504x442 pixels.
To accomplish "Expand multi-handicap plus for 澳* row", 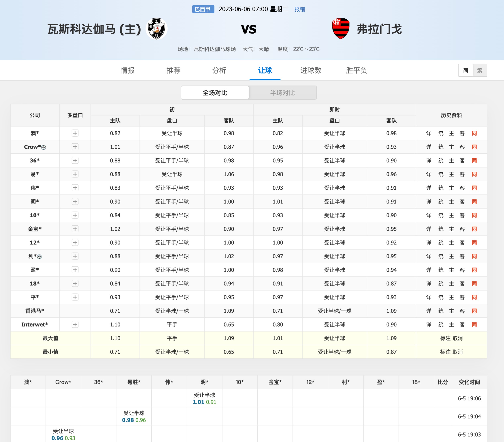I will [75, 133].
